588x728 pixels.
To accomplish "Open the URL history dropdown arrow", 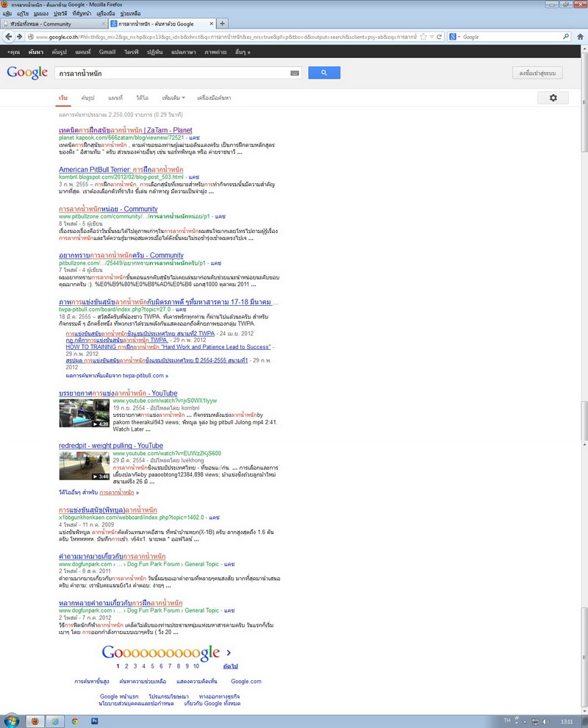I will point(431,36).
